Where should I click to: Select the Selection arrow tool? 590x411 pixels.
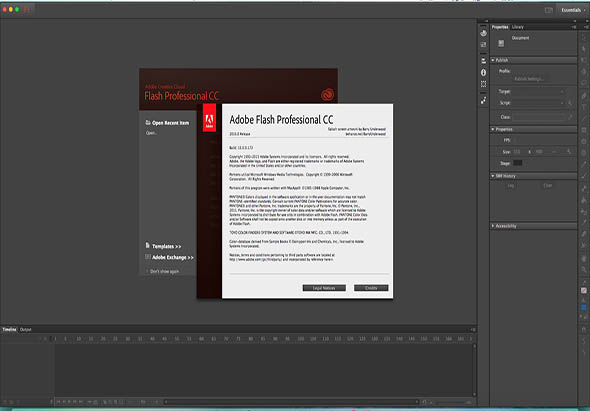[x=584, y=38]
